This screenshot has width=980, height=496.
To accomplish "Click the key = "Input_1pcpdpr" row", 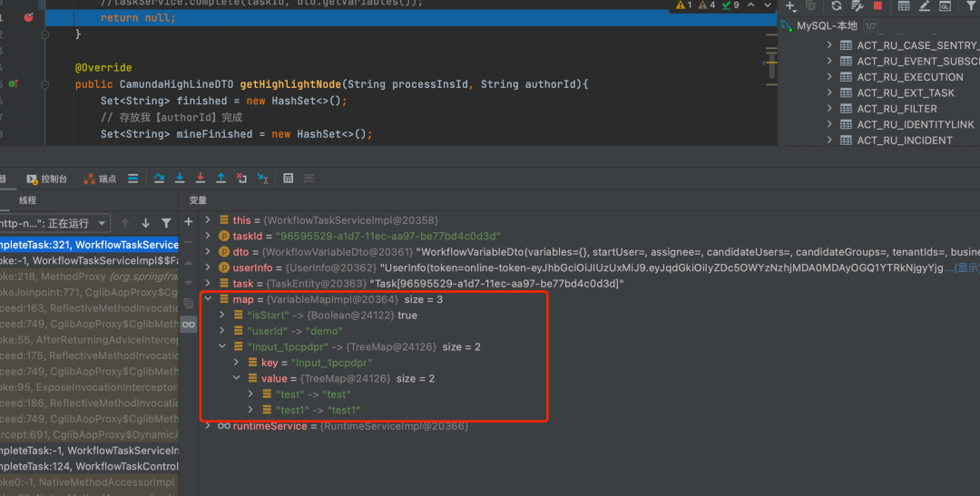I will click(317, 363).
